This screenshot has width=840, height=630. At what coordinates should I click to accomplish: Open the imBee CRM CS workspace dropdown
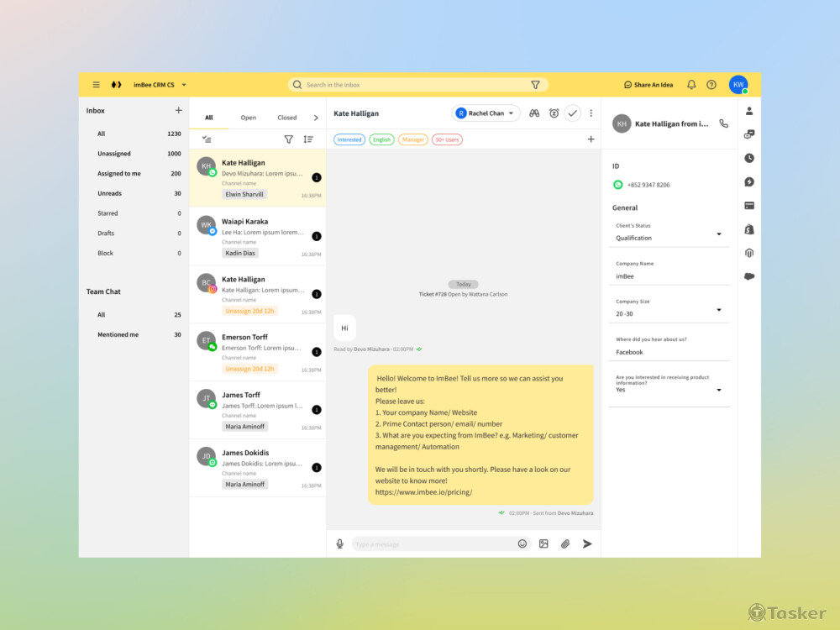click(184, 85)
